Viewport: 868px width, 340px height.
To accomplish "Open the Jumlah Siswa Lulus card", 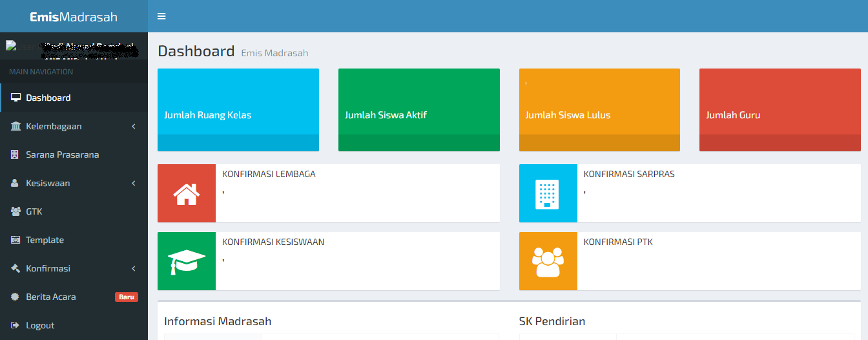I will point(599,110).
